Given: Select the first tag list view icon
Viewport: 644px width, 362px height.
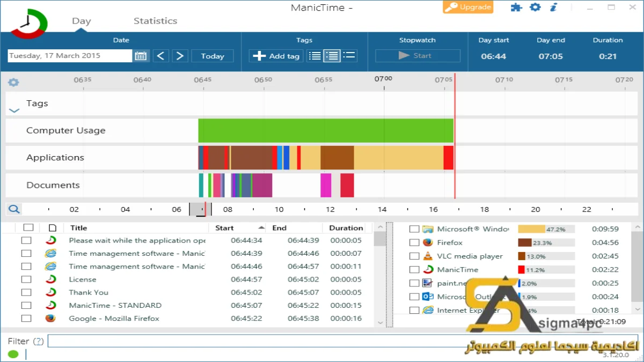Looking at the screenshot, I should click(x=315, y=56).
